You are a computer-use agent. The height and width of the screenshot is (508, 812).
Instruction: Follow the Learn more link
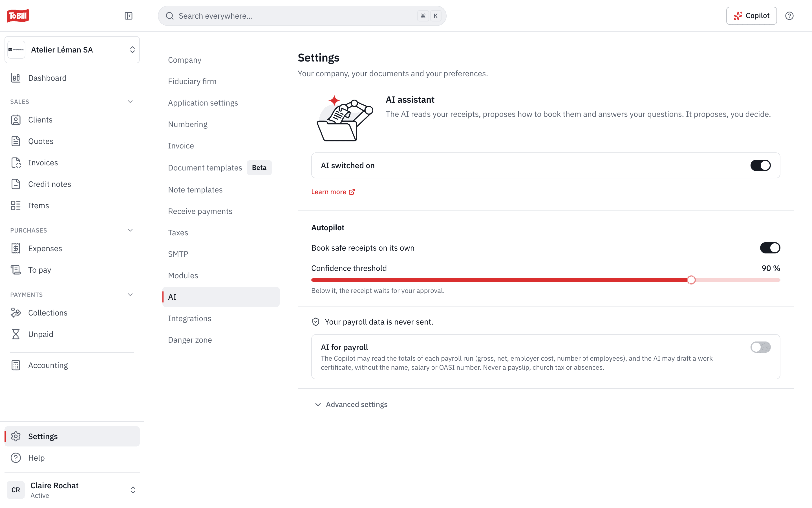pos(333,192)
